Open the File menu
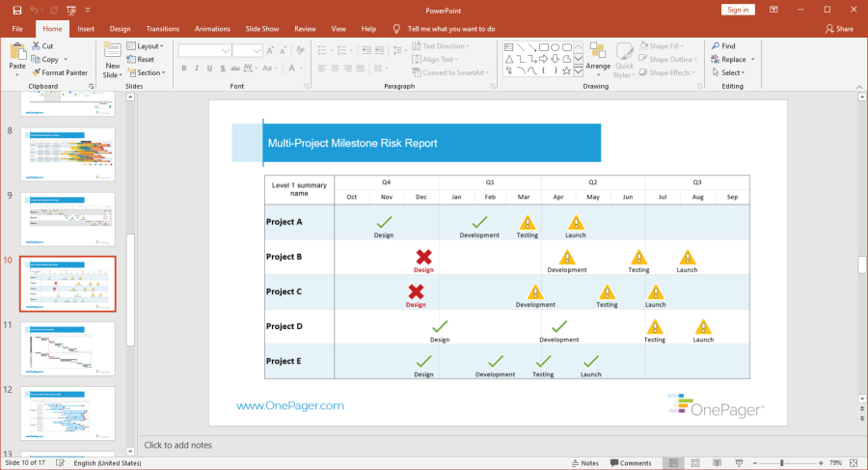This screenshot has width=868, height=470. pyautogui.click(x=17, y=29)
